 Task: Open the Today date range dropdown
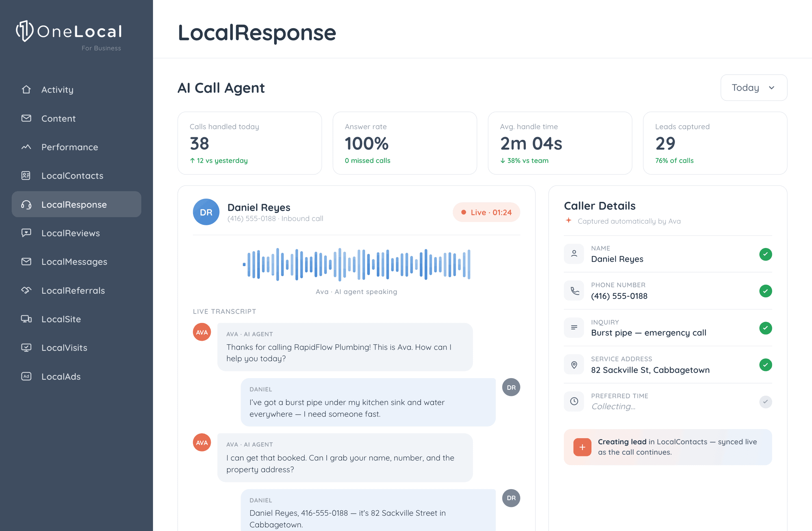point(754,88)
